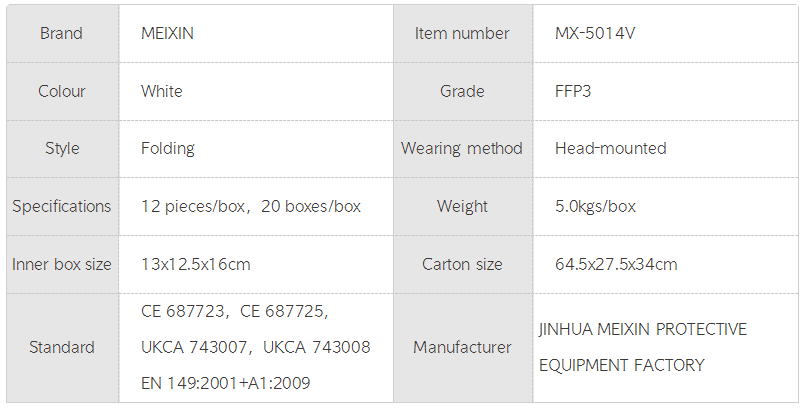Select the Head-mounted value cell
The image size is (805, 410).
click(611, 148)
